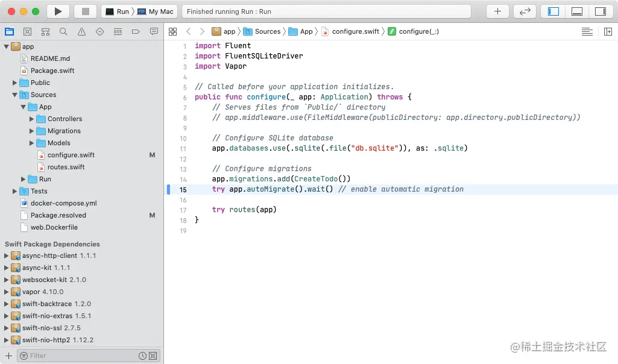Click line number 15 in the gutter

[183, 190]
